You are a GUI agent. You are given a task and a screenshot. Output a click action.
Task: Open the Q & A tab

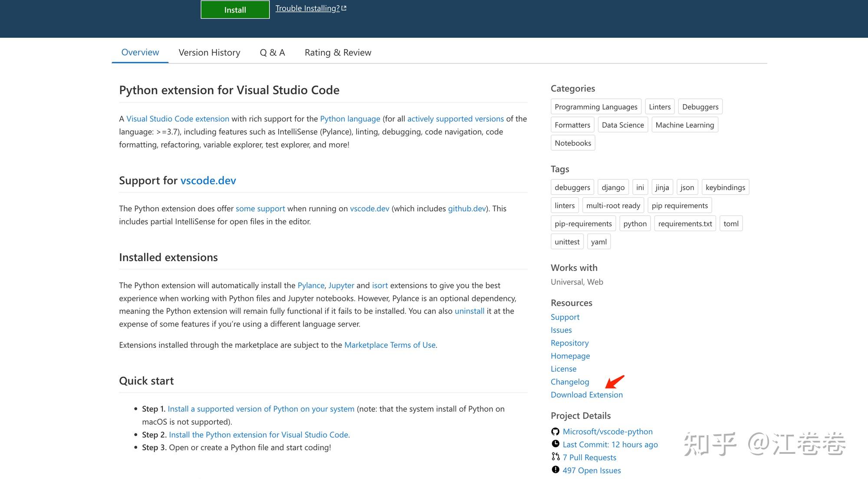click(x=272, y=52)
